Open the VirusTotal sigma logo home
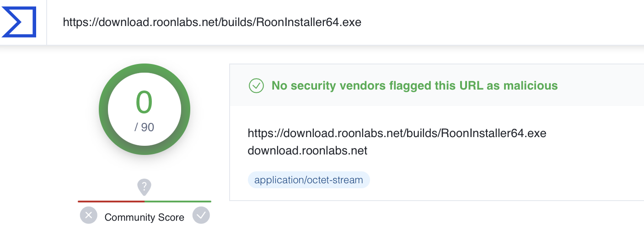This screenshot has width=644, height=239. [x=19, y=22]
